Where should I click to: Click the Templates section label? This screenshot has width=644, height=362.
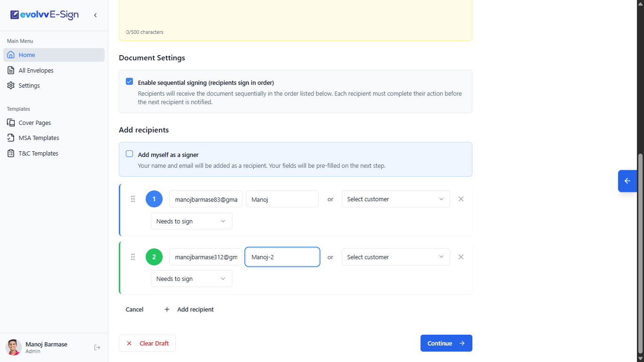pos(18,109)
